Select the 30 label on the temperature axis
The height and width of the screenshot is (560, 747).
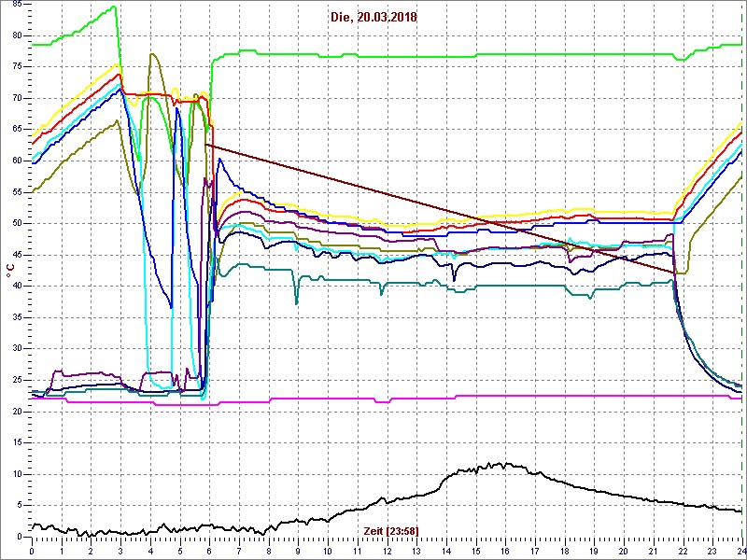coord(19,349)
